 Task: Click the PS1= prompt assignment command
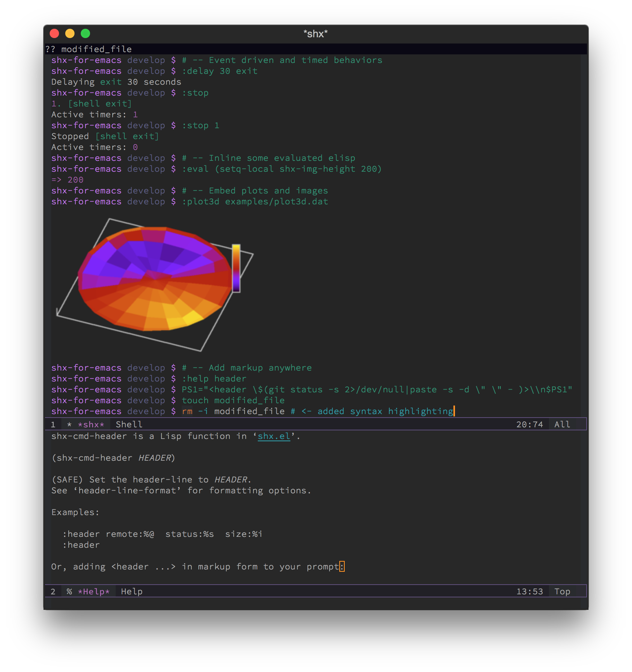(x=377, y=390)
